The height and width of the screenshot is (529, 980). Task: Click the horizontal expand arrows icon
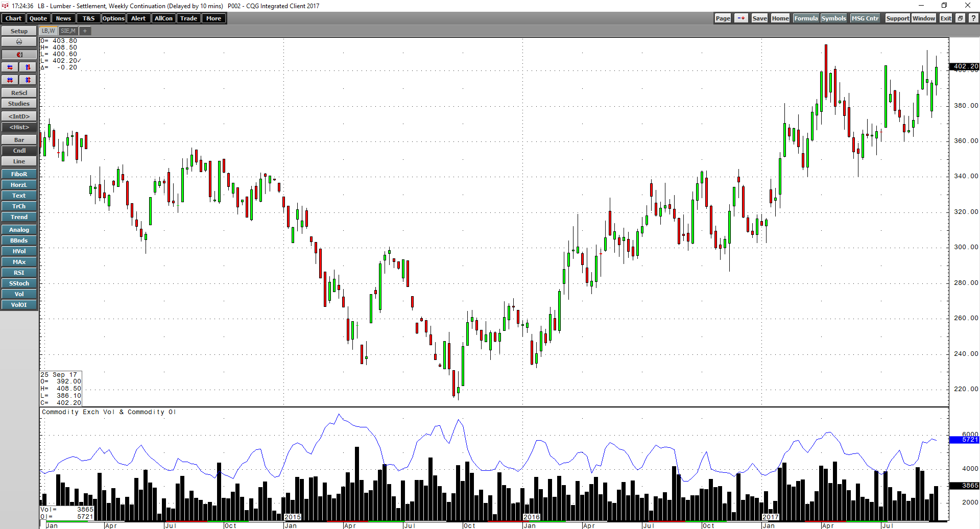coord(10,67)
